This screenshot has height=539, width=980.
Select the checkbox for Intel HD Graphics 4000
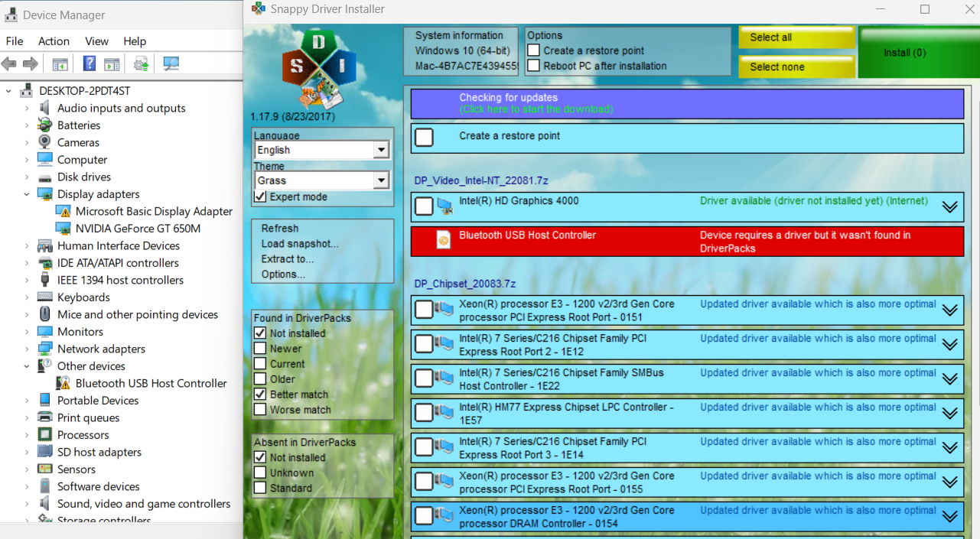tap(424, 206)
